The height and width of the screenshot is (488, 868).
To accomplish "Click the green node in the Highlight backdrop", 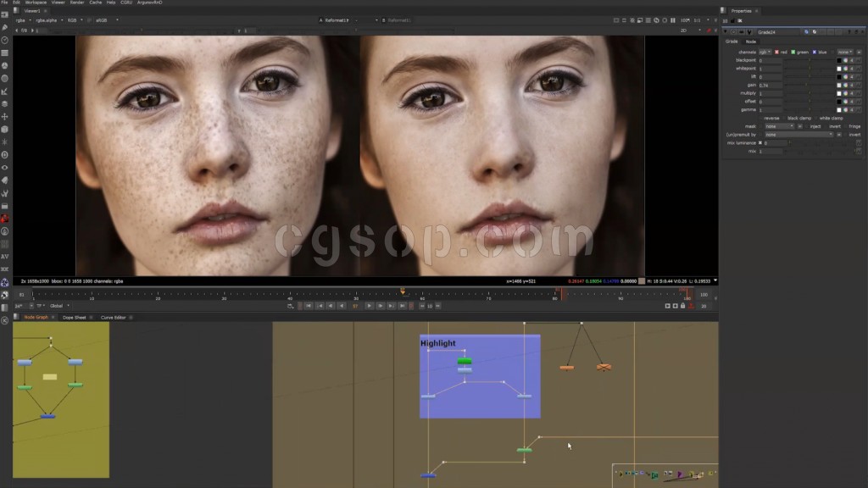I will [464, 362].
